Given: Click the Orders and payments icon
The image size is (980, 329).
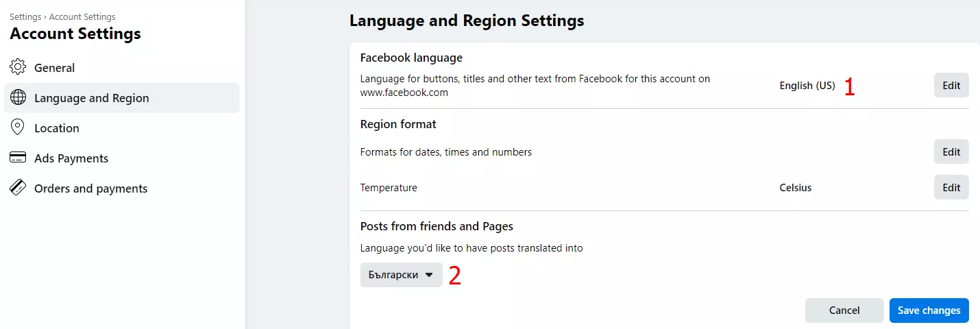Looking at the screenshot, I should 18,188.
